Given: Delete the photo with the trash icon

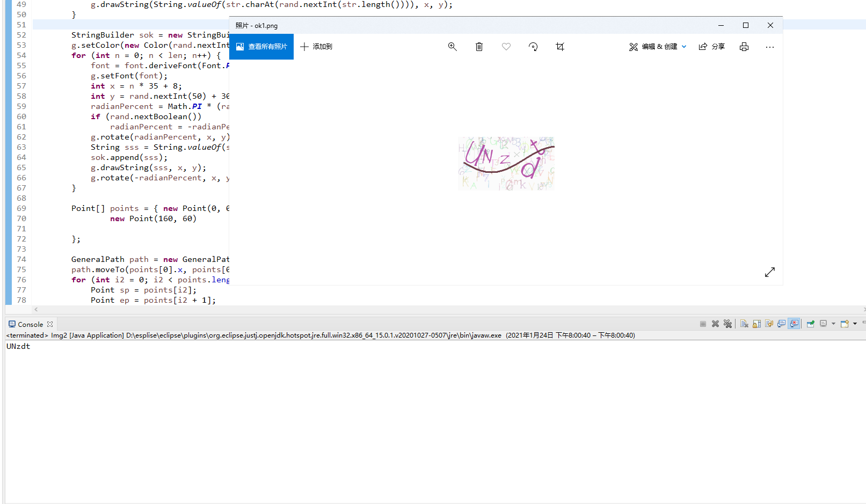Looking at the screenshot, I should (479, 47).
